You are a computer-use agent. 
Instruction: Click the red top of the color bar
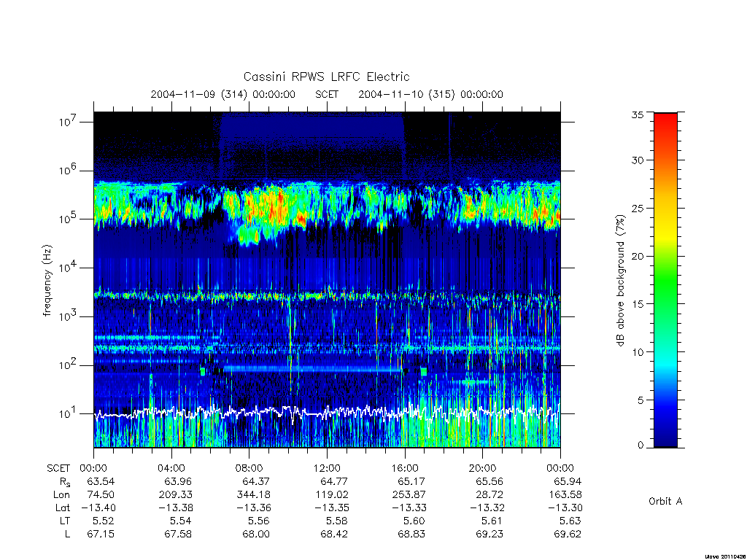point(665,119)
